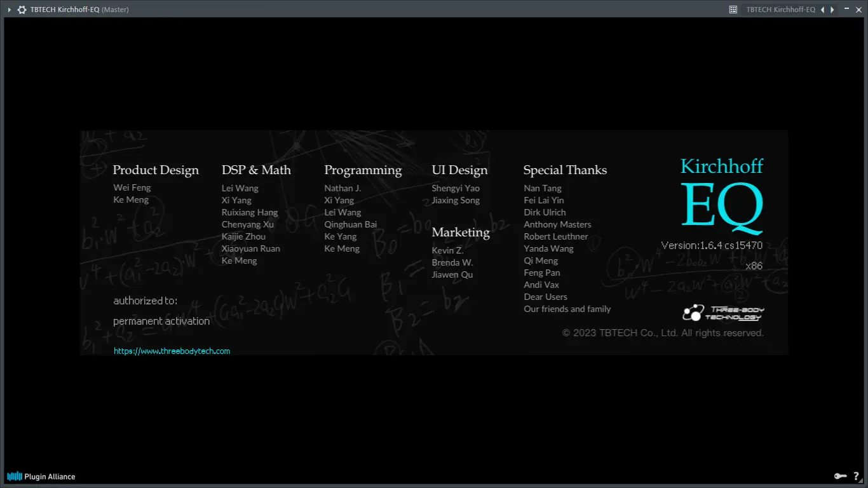
Task: Click the Marketing heading
Action: (461, 233)
